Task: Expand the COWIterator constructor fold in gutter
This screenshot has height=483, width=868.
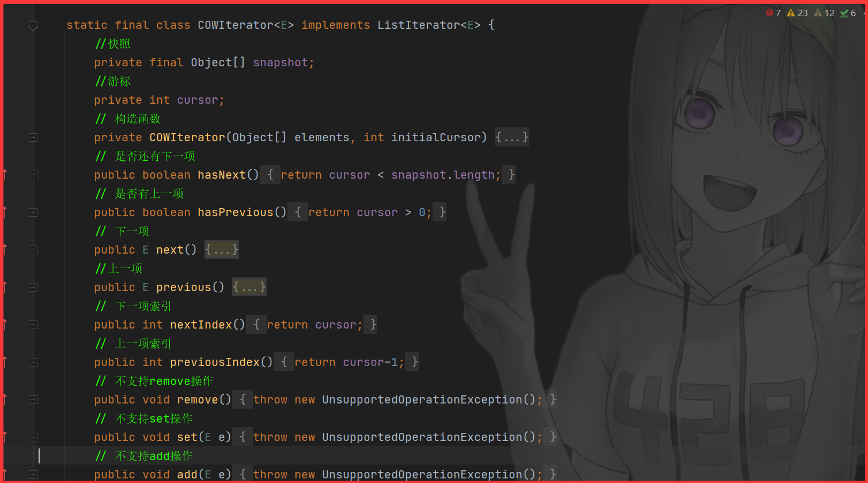Action: (x=33, y=137)
